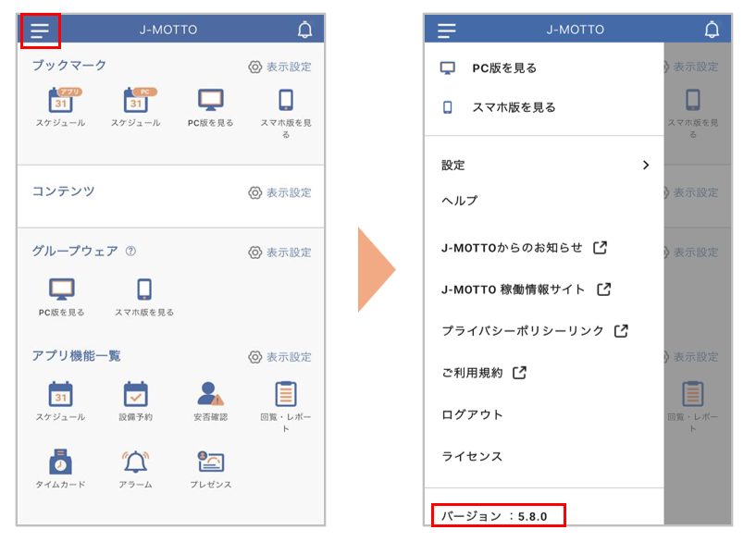Open the Schedule bookmark with PC badge
Image resolution: width=756 pixels, height=542 pixels.
(x=135, y=101)
